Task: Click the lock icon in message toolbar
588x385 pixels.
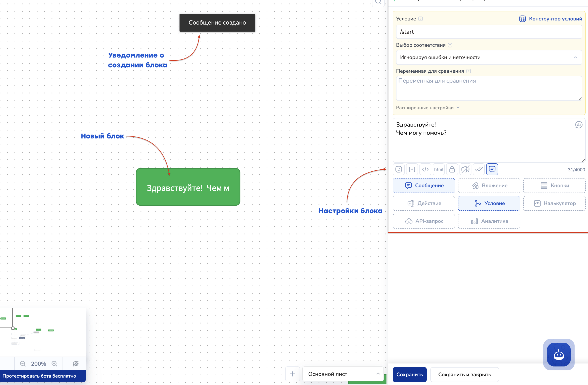Action: [452, 169]
